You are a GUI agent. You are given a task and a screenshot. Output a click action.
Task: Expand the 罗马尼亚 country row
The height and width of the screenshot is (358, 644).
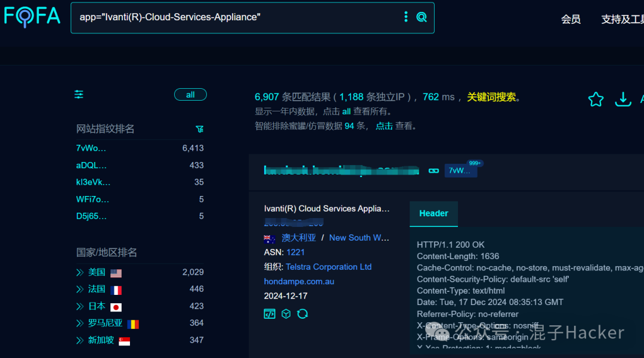(x=80, y=323)
